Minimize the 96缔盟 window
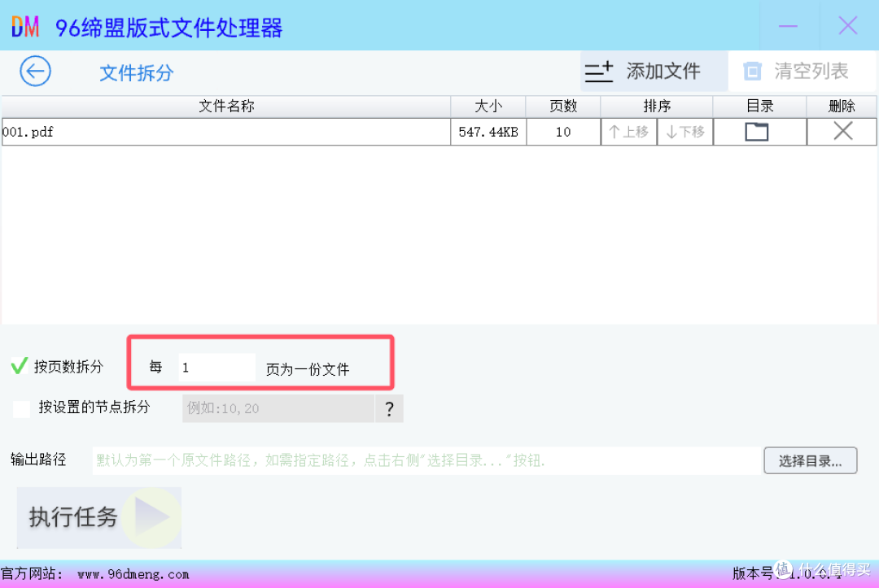The image size is (879, 588). [x=788, y=26]
